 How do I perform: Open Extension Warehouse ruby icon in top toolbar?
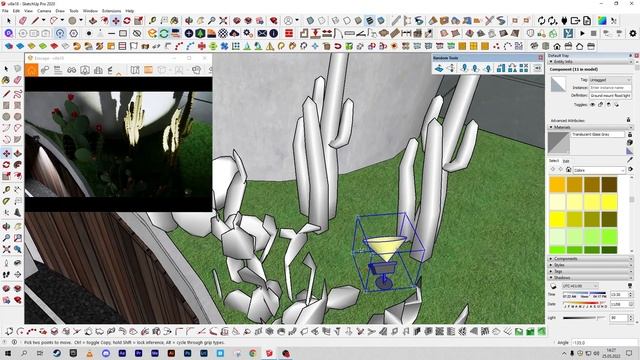(x=274, y=20)
